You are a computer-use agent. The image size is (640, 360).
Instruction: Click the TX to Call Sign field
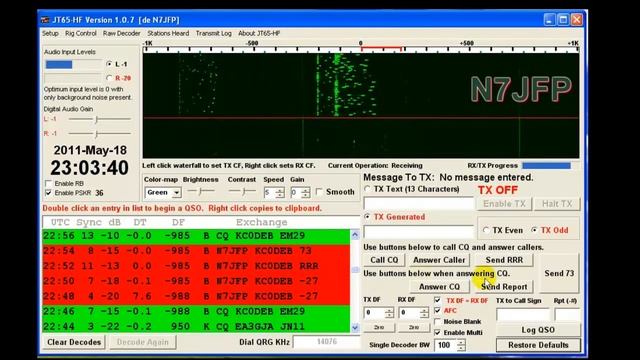tap(523, 315)
